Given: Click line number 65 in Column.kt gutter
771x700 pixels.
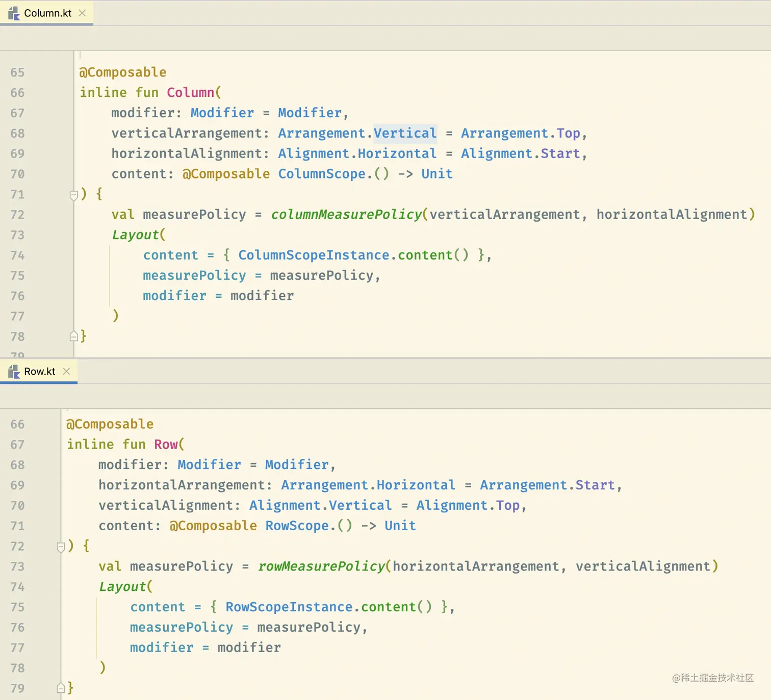Looking at the screenshot, I should [17, 72].
